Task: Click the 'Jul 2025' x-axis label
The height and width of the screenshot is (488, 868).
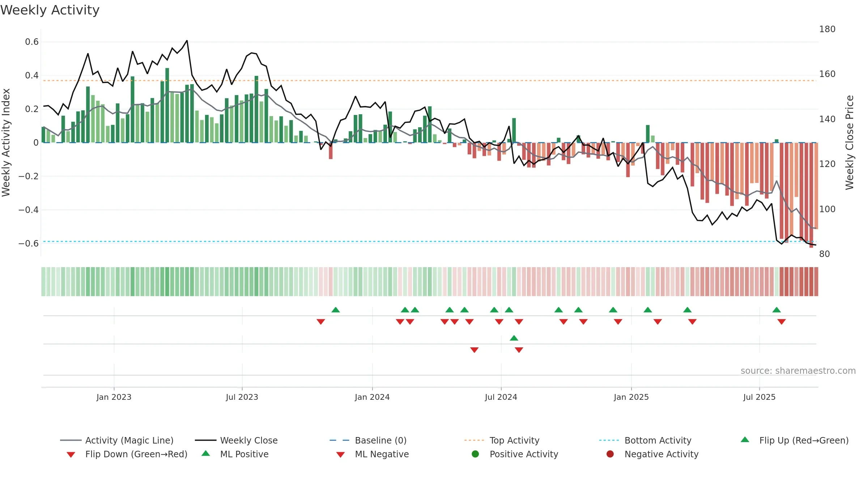Action: pos(759,397)
